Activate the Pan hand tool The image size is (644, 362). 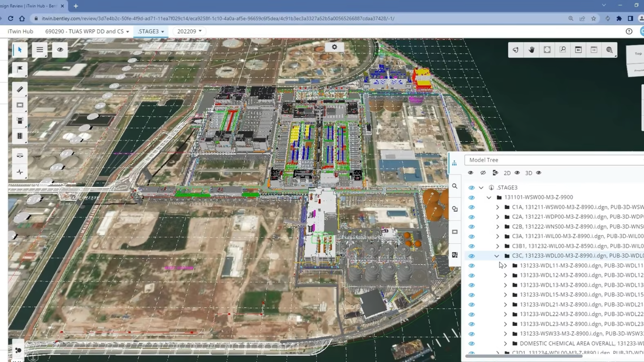531,50
